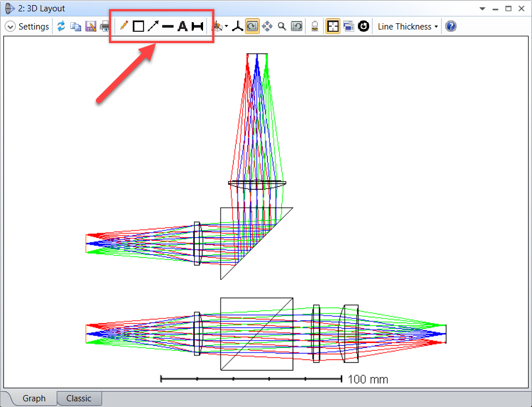
Task: Click the zoom magnifier tool
Action: tap(282, 26)
